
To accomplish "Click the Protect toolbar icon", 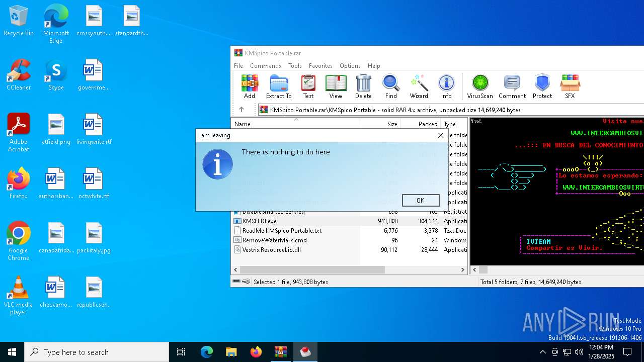I will [542, 86].
